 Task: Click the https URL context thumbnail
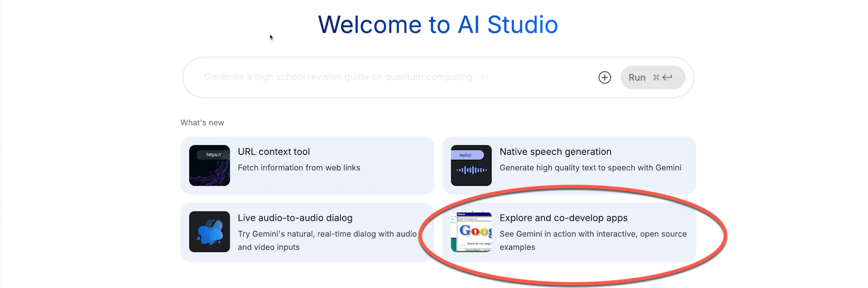tap(209, 165)
